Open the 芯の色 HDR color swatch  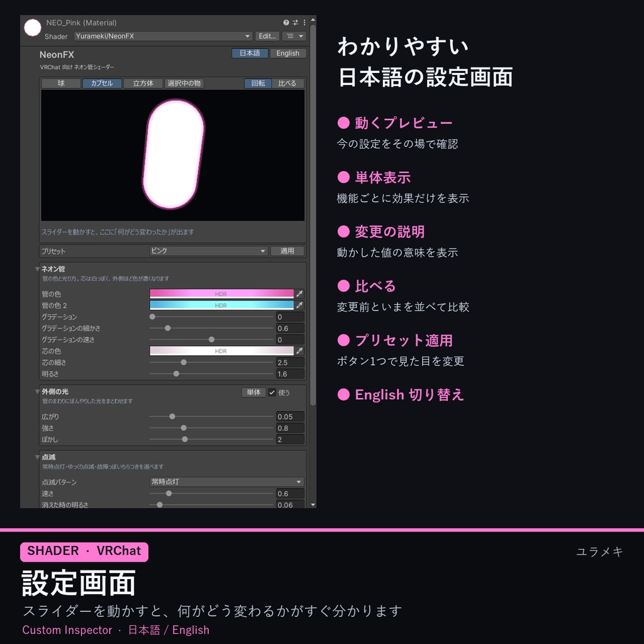[222, 351]
